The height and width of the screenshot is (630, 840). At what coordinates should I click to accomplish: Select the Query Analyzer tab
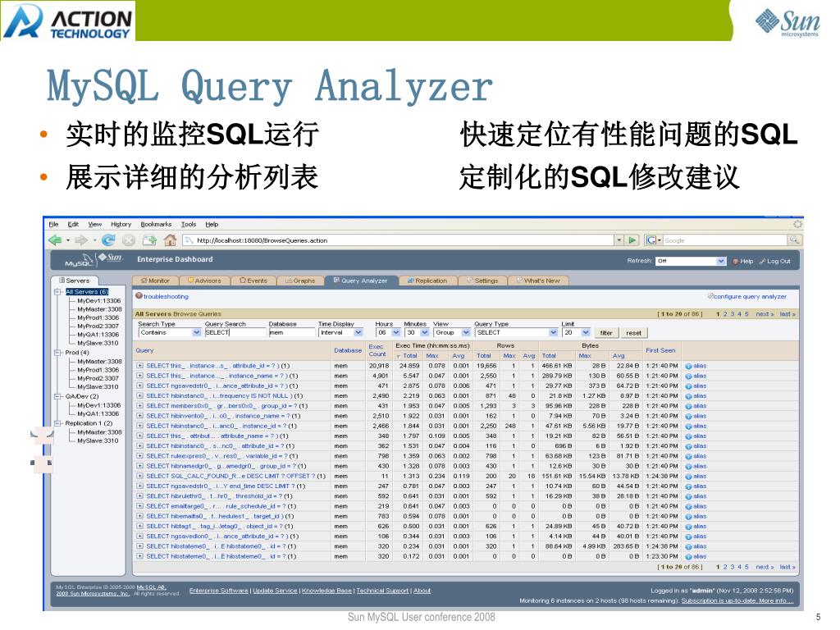[361, 281]
